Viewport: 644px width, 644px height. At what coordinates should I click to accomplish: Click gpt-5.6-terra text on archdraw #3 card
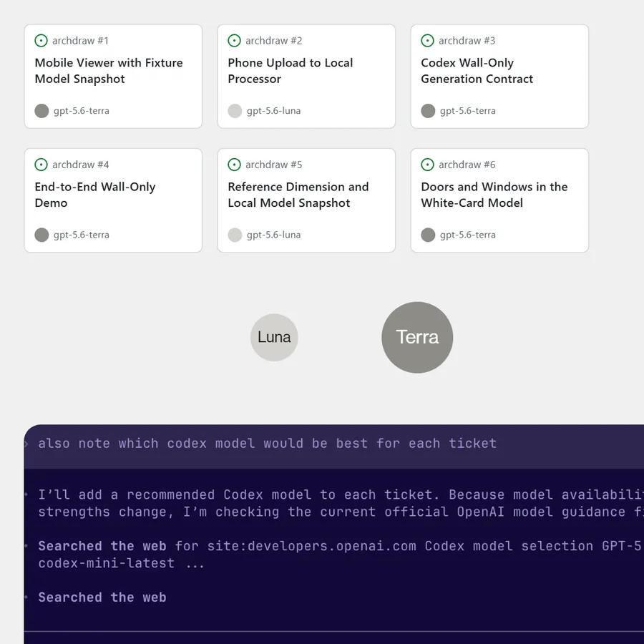(468, 111)
